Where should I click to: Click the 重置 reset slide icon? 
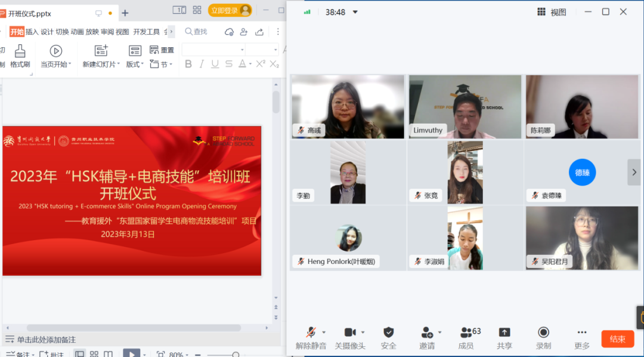(x=154, y=50)
